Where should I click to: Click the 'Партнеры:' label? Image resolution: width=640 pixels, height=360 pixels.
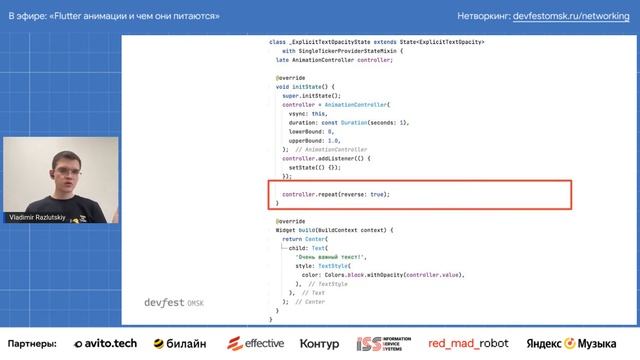pyautogui.click(x=32, y=344)
